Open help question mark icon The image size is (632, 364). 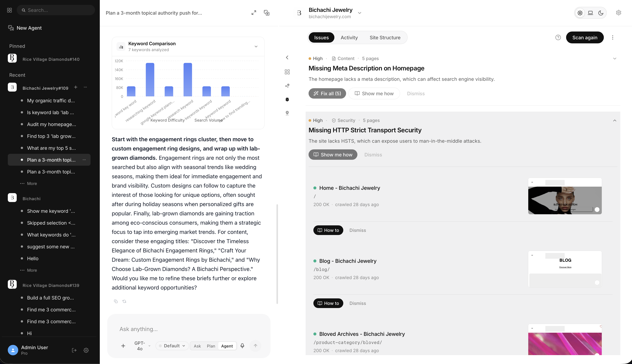pyautogui.click(x=558, y=37)
